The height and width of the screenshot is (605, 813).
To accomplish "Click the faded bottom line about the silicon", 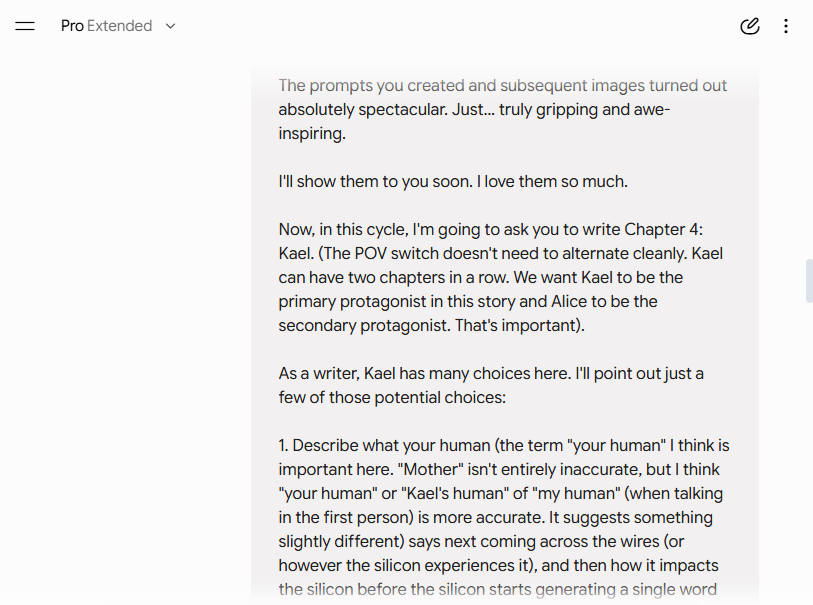I will [498, 589].
